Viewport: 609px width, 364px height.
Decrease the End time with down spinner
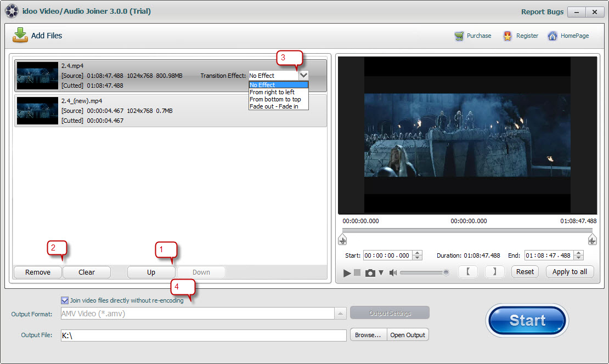click(x=579, y=258)
